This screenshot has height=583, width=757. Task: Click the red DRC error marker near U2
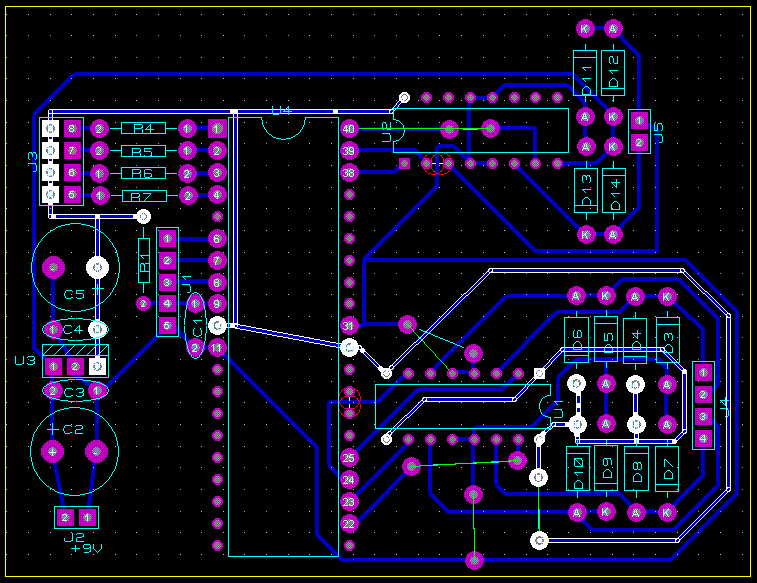(437, 164)
